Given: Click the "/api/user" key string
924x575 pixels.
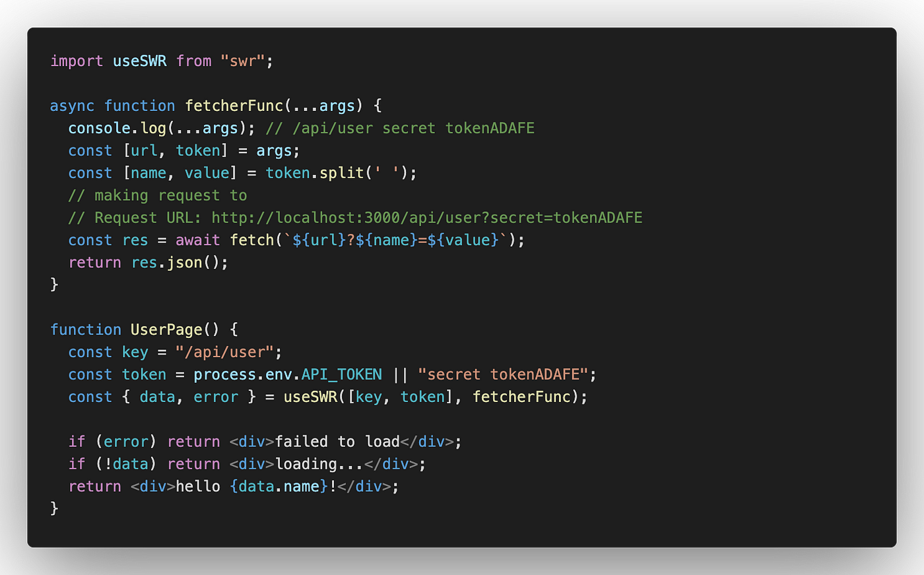Looking at the screenshot, I should point(224,352).
